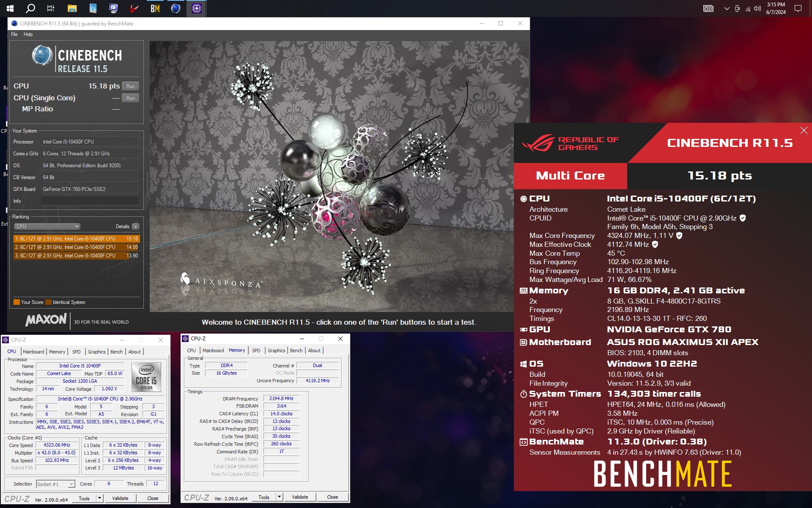812x508 pixels.
Task: Click the verified shield next to CPUID
Action: tap(743, 218)
